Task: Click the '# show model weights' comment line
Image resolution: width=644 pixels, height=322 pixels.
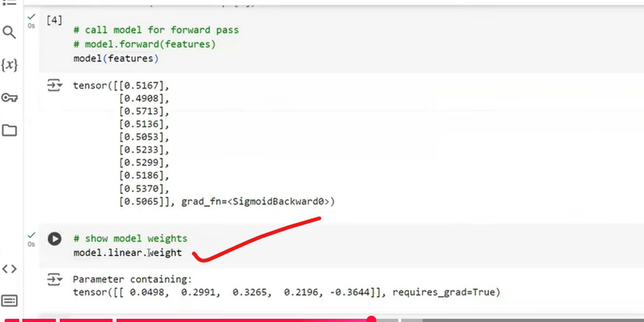Action: [133, 239]
